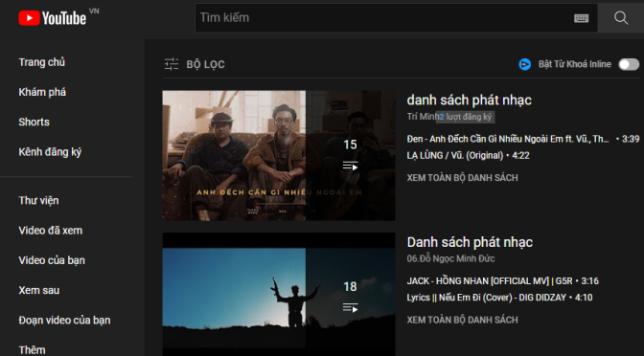This screenshot has width=644, height=356.
Task: Open 'danh sách phát nhạc' title by Trí Minh
Action: pos(469,100)
